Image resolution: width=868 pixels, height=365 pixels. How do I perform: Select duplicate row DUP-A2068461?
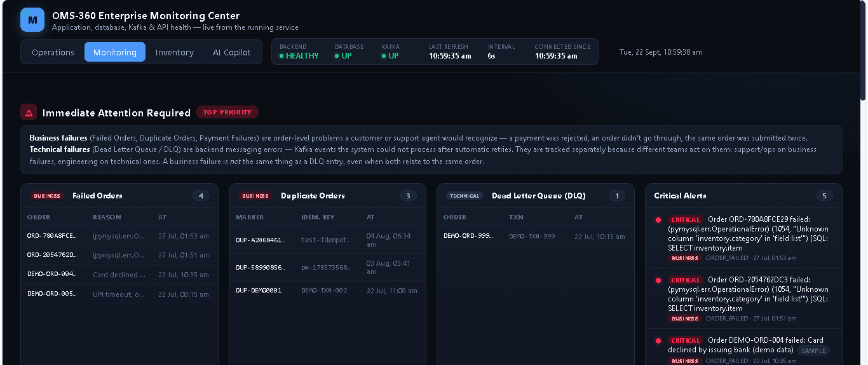point(328,240)
